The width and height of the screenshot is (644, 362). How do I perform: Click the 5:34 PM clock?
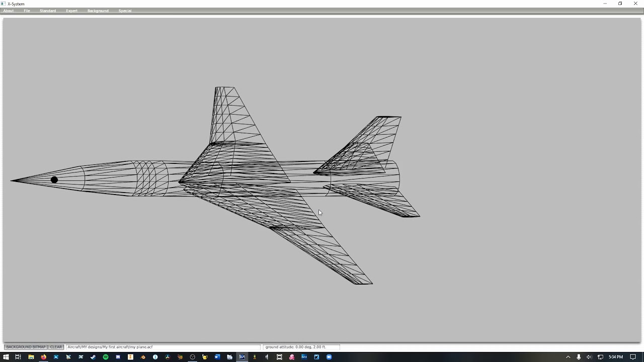tap(616, 357)
